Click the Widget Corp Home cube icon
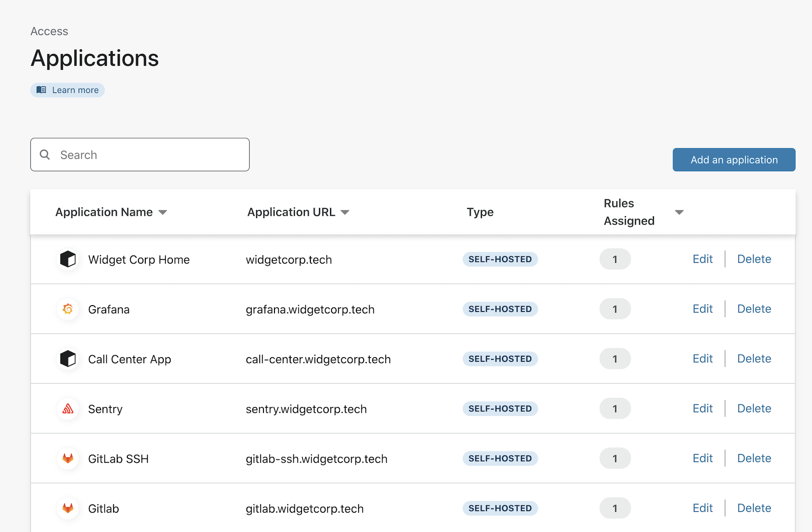This screenshot has height=532, width=812. pyautogui.click(x=68, y=259)
